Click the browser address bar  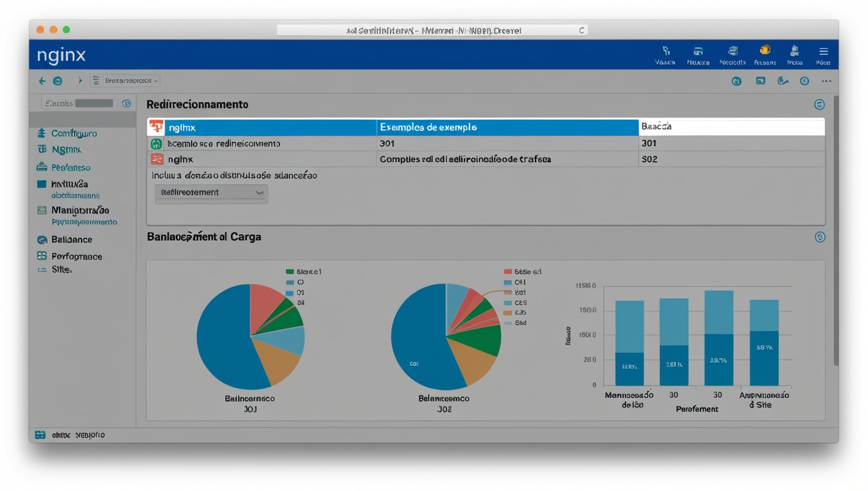[x=432, y=30]
